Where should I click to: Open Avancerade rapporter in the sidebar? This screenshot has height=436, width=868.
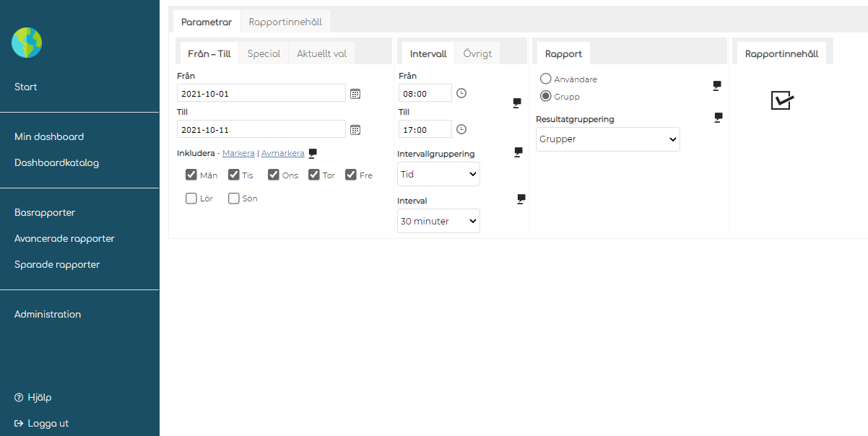tap(64, 238)
